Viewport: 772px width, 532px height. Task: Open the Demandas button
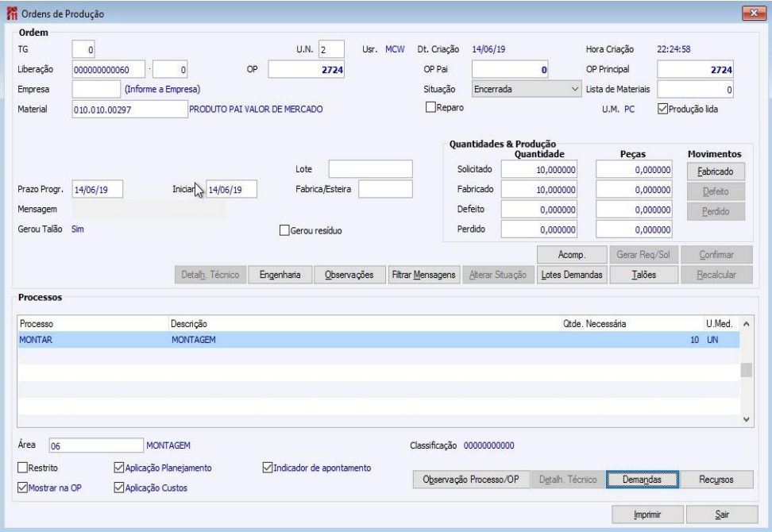(x=643, y=480)
